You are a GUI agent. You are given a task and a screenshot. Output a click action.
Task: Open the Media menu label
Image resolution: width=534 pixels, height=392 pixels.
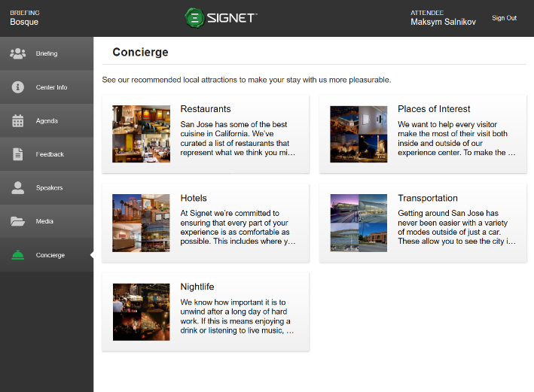pos(44,221)
